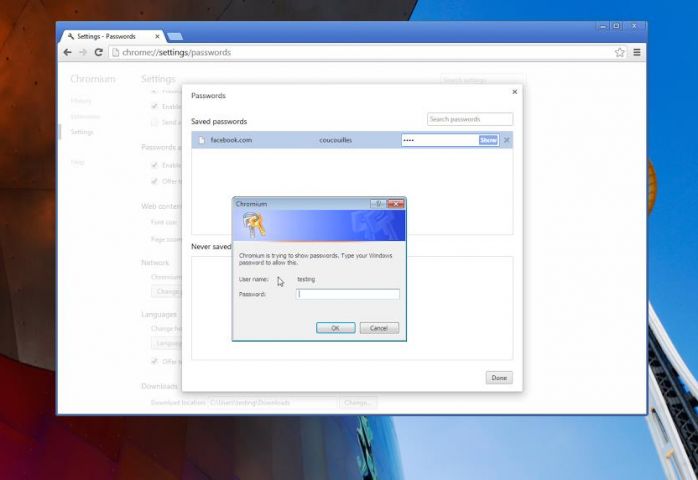The image size is (698, 480).
Task: Click the Search passwords box
Action: 469,119
